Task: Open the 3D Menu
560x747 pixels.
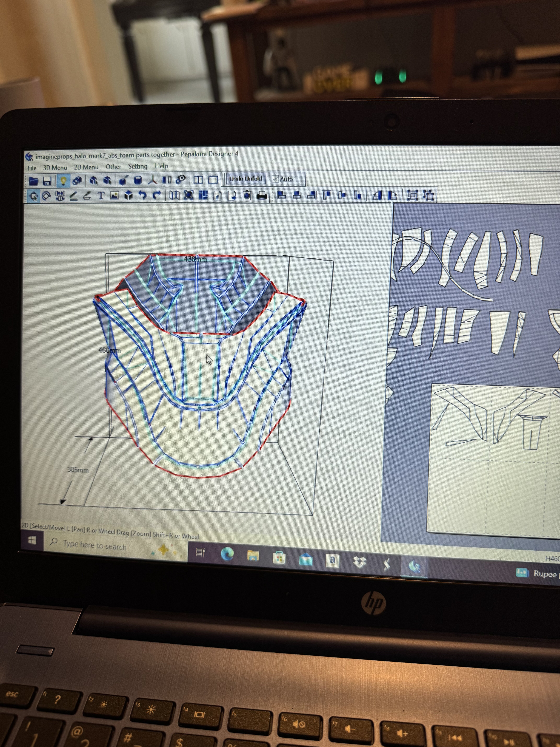Action: [55, 168]
